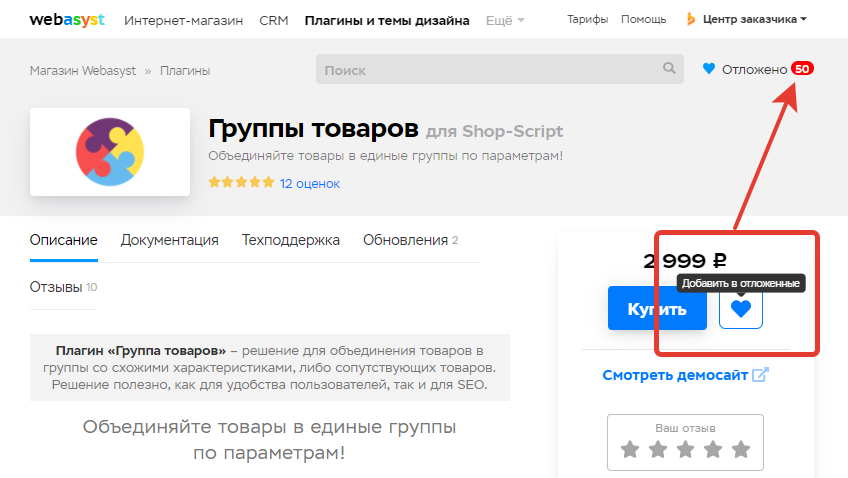Viewport: 848px width, 478px height.
Task: Click the search magnifier icon
Action: (x=669, y=68)
